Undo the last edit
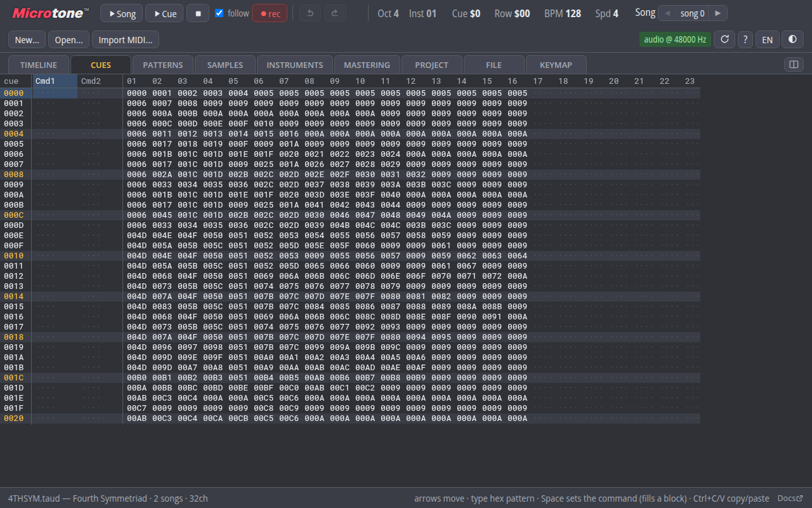The width and height of the screenshot is (812, 508). point(310,13)
